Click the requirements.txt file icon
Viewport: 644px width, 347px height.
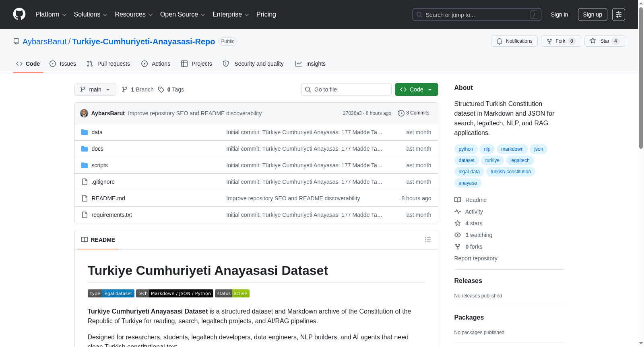click(x=85, y=215)
